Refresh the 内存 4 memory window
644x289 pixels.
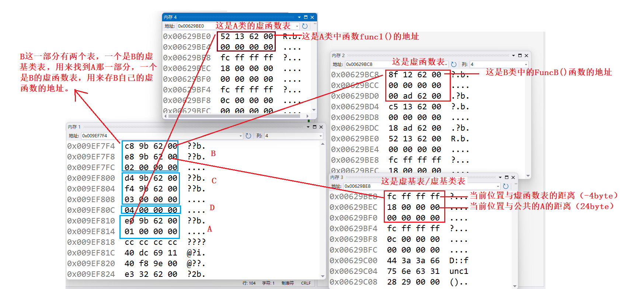pos(305,26)
